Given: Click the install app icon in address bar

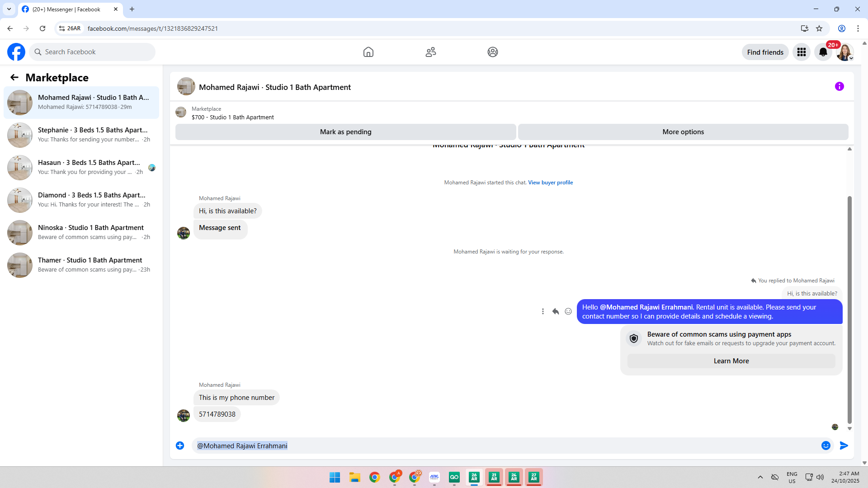Looking at the screenshot, I should pyautogui.click(x=805, y=28).
